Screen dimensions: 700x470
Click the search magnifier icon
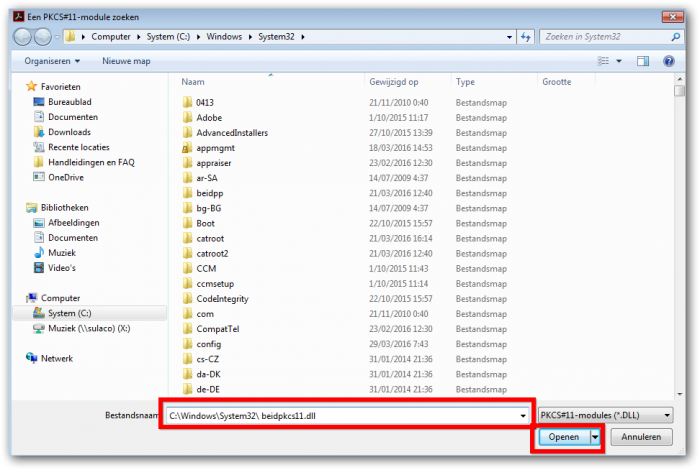[x=676, y=37]
